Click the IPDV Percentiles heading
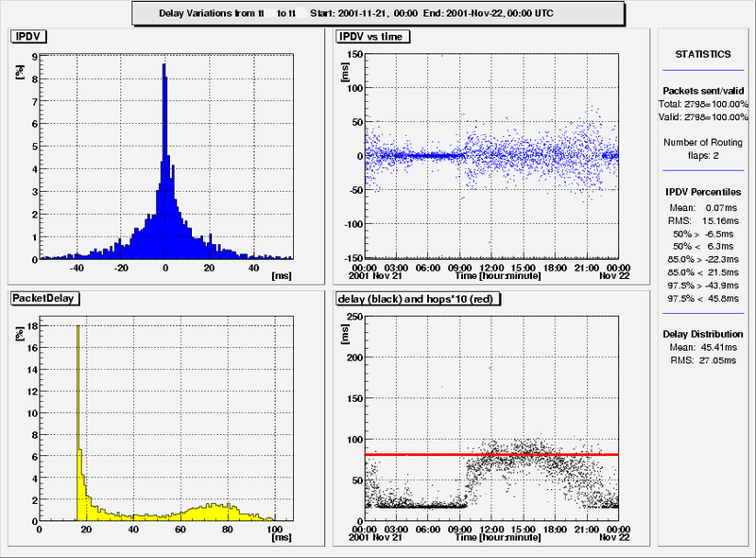The width and height of the screenshot is (756, 558). (702, 192)
